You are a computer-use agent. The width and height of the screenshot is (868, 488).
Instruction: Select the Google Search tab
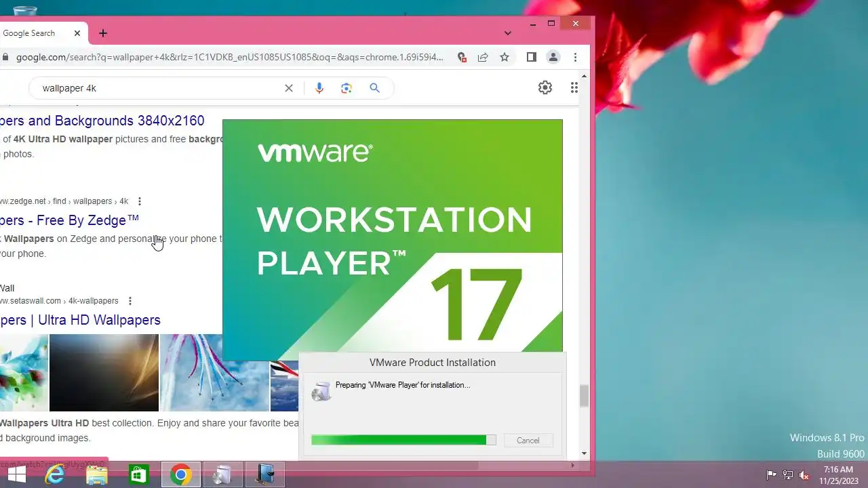point(41,33)
